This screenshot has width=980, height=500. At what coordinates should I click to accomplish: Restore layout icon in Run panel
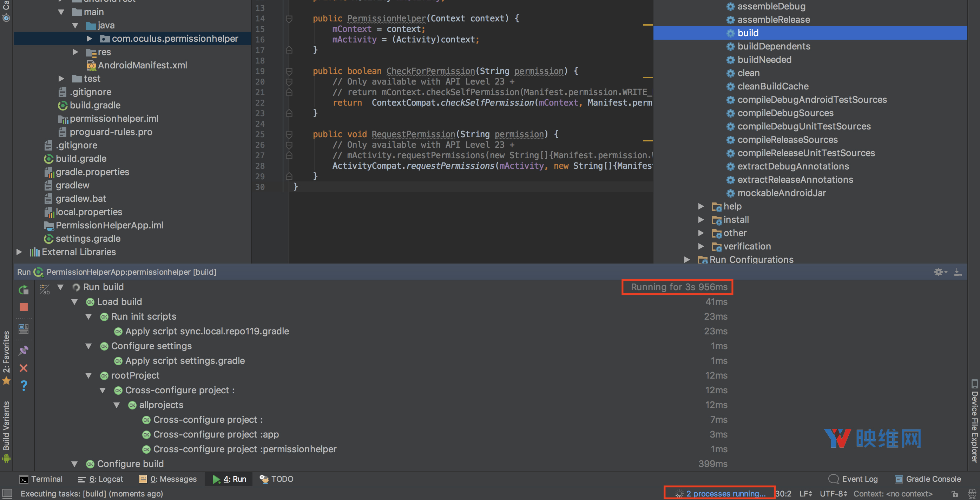pyautogui.click(x=24, y=328)
